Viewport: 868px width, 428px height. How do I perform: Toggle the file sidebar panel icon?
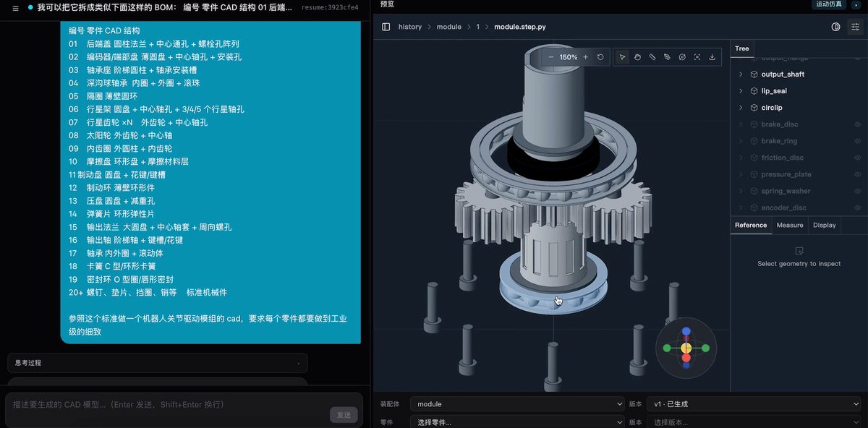point(386,27)
